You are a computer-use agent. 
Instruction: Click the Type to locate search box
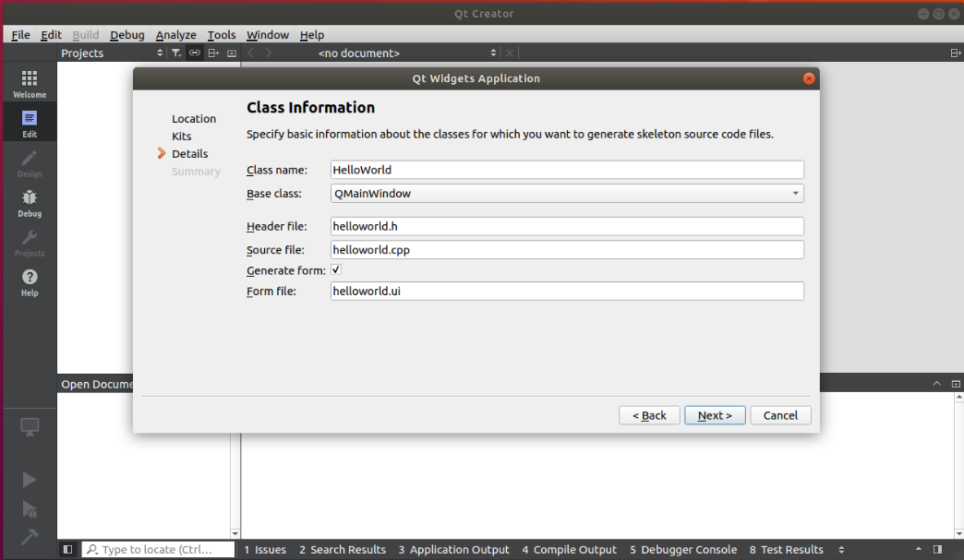(x=157, y=550)
